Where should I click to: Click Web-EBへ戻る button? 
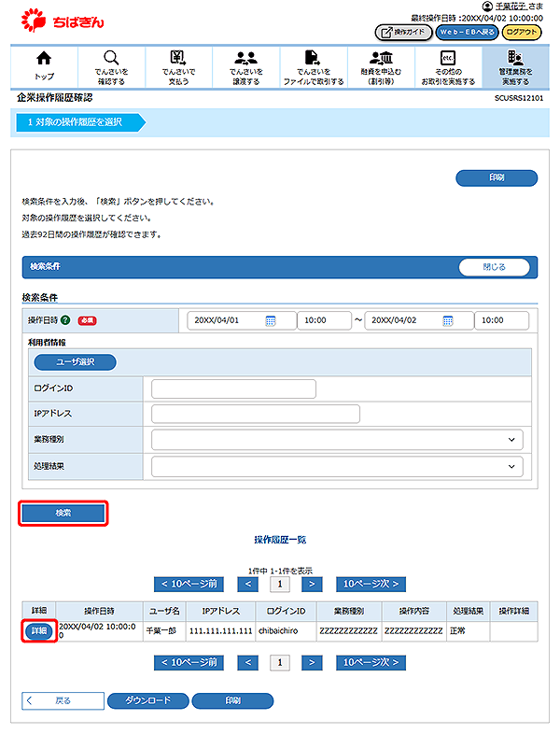467,33
